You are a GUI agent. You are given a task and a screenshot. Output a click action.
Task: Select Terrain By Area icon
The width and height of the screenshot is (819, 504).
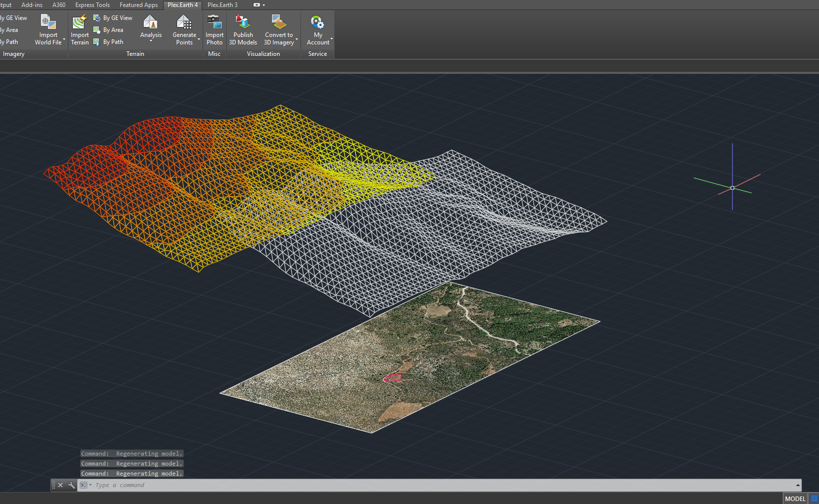(97, 30)
